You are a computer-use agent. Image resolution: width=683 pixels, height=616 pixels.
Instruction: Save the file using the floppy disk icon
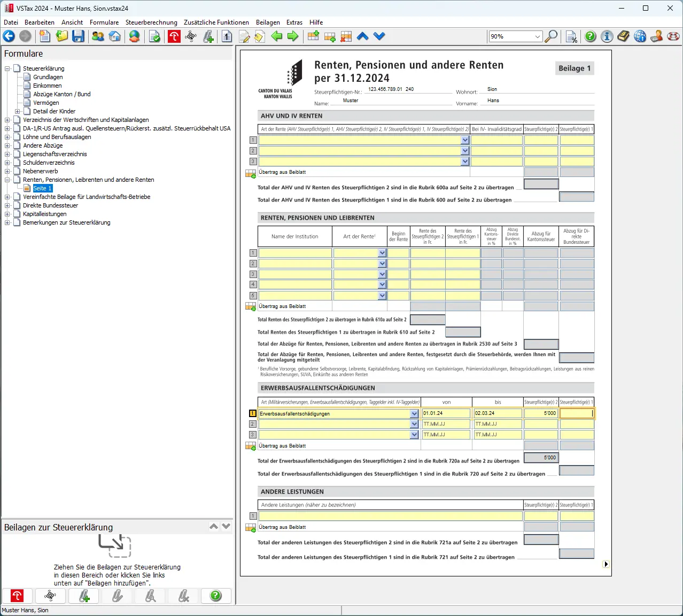tap(79, 36)
